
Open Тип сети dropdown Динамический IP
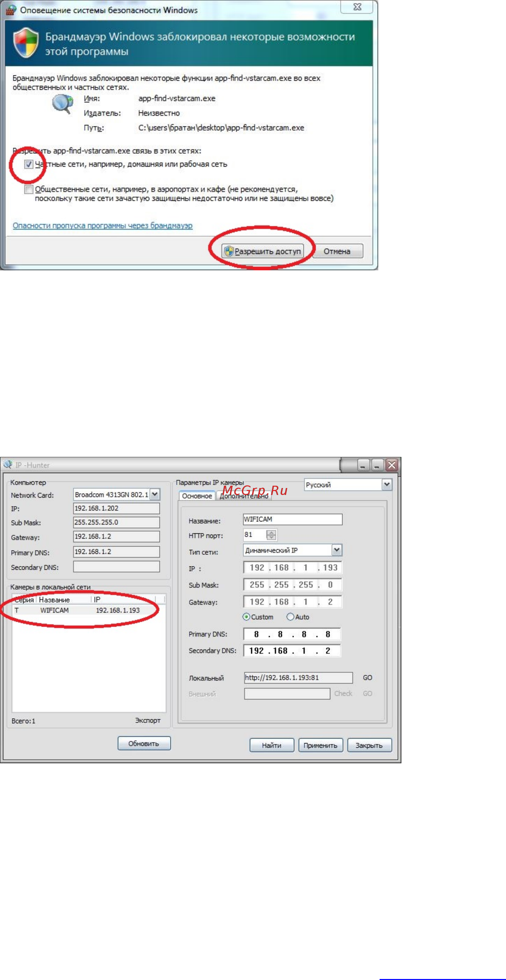pos(337,550)
